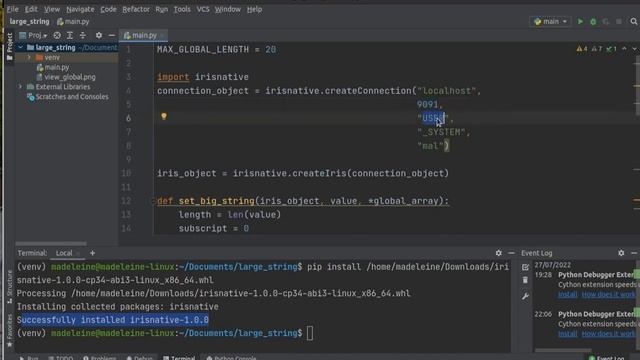Viewport: 640px width, 360px height.
Task: Click the large_string breadcrumb
Action: point(29,22)
